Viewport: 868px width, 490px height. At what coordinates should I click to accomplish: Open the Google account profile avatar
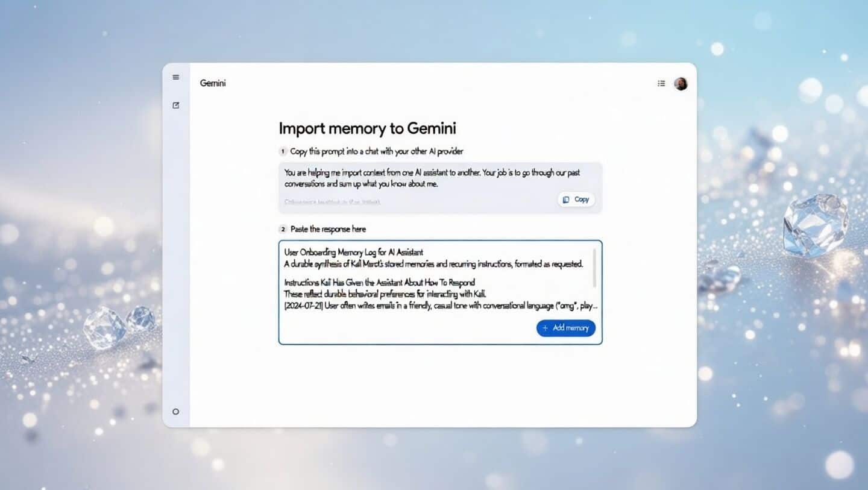click(x=681, y=83)
